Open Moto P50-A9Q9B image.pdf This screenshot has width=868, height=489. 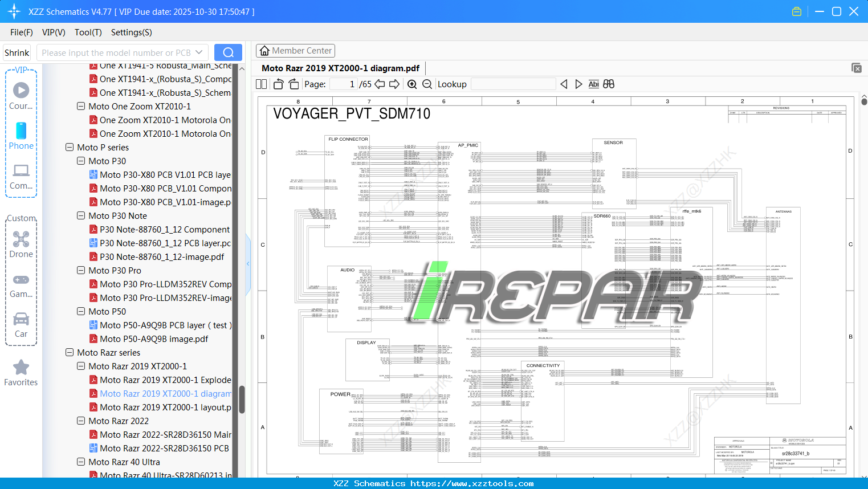pyautogui.click(x=149, y=339)
